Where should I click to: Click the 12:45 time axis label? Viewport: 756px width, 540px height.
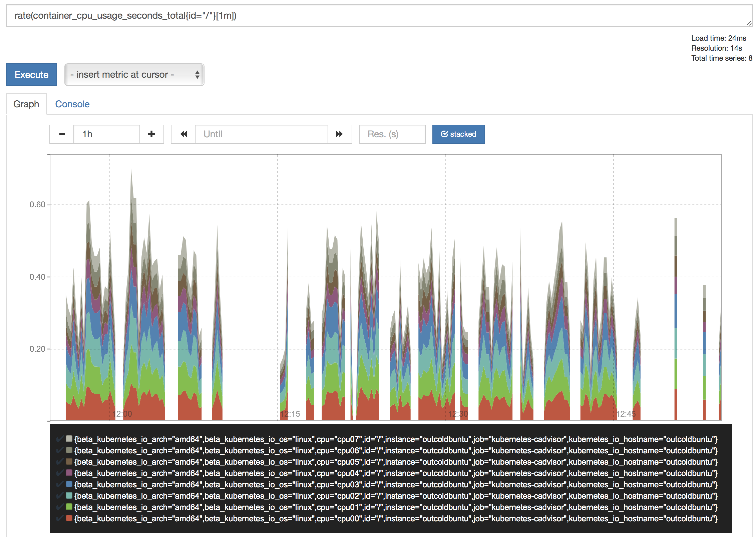[x=626, y=414]
